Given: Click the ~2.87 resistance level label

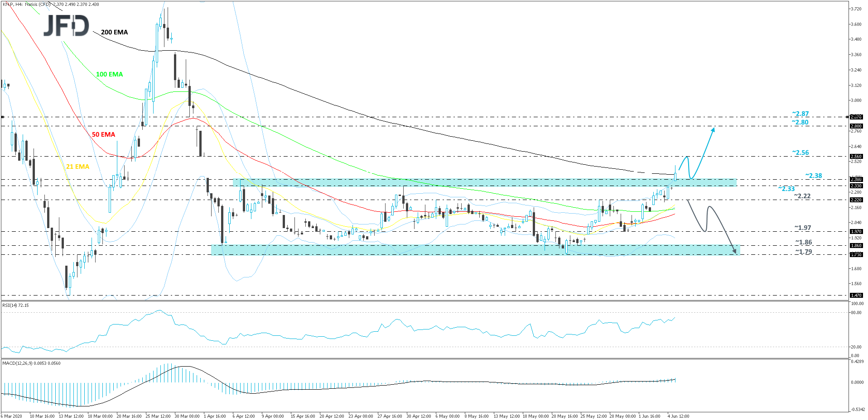Looking at the screenshot, I should pos(800,114).
